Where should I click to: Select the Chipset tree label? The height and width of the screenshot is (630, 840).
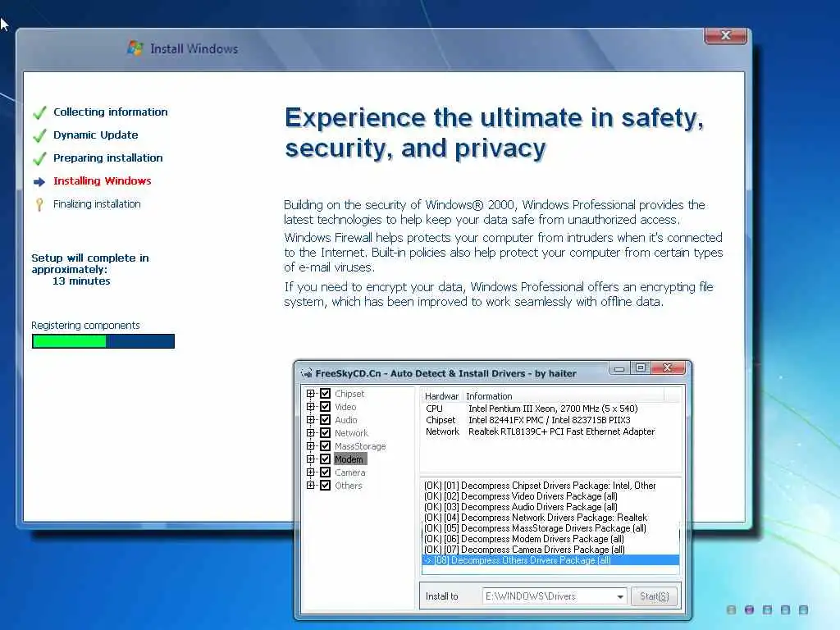point(349,393)
